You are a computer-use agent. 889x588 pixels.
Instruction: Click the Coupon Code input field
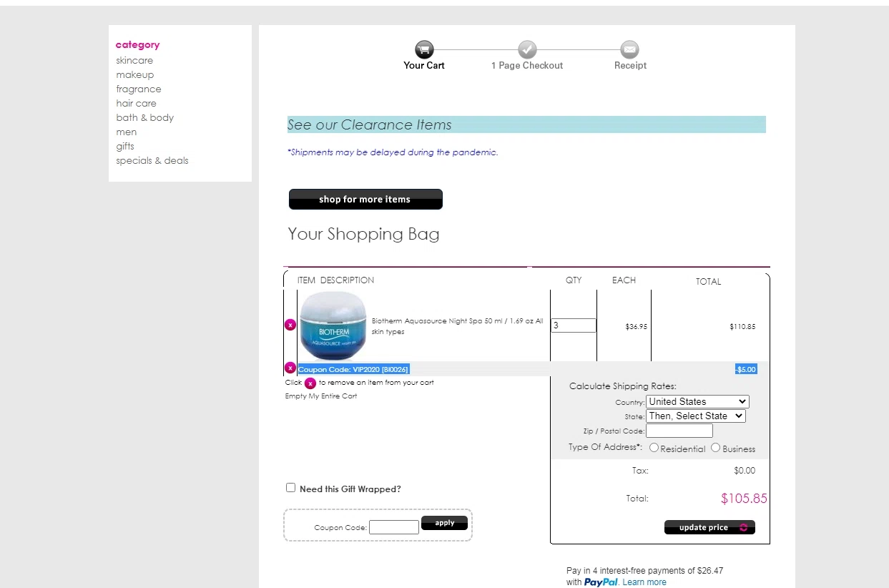click(394, 527)
